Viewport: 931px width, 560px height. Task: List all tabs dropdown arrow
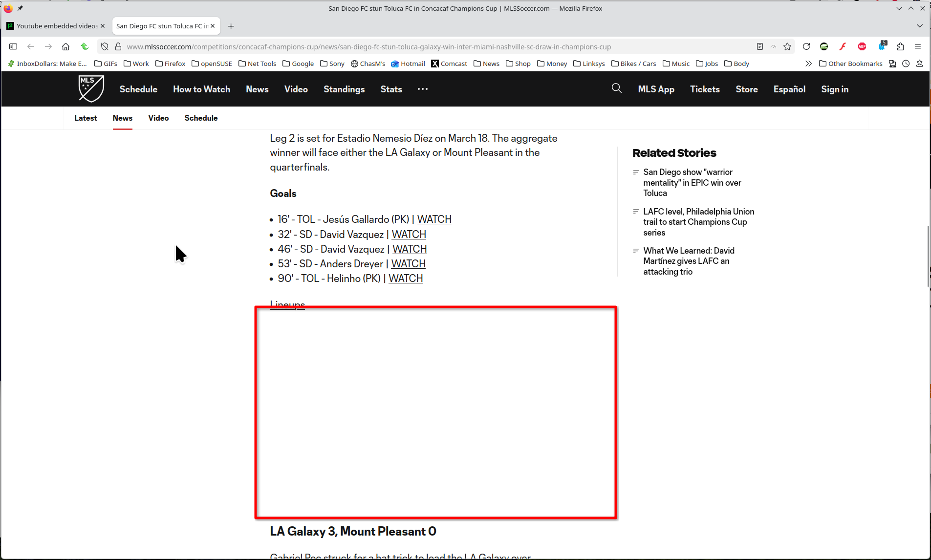920,26
